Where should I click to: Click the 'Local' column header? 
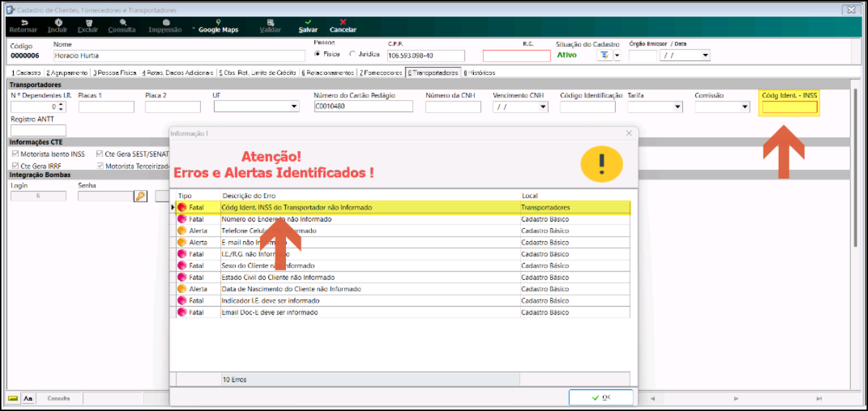point(575,196)
